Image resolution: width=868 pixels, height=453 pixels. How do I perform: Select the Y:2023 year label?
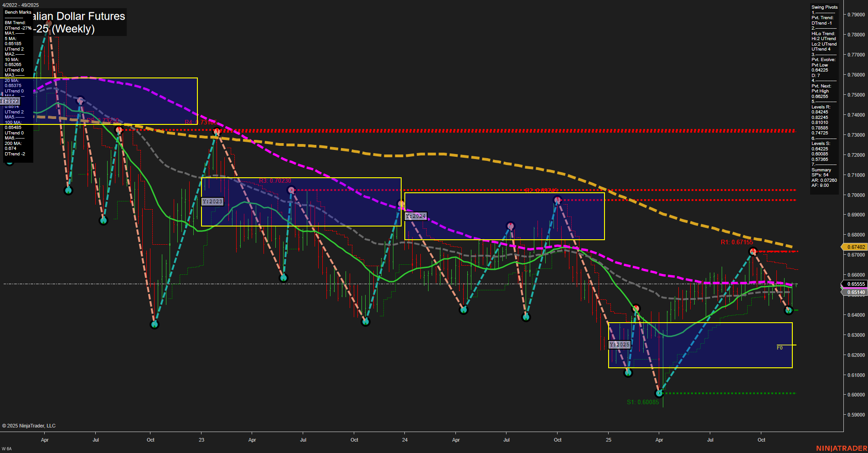212,201
